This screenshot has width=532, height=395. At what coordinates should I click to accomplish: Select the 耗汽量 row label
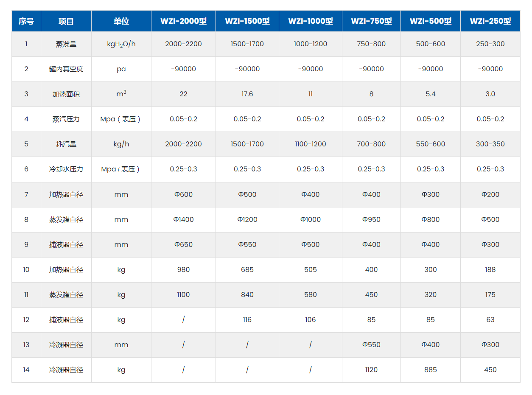[66, 144]
